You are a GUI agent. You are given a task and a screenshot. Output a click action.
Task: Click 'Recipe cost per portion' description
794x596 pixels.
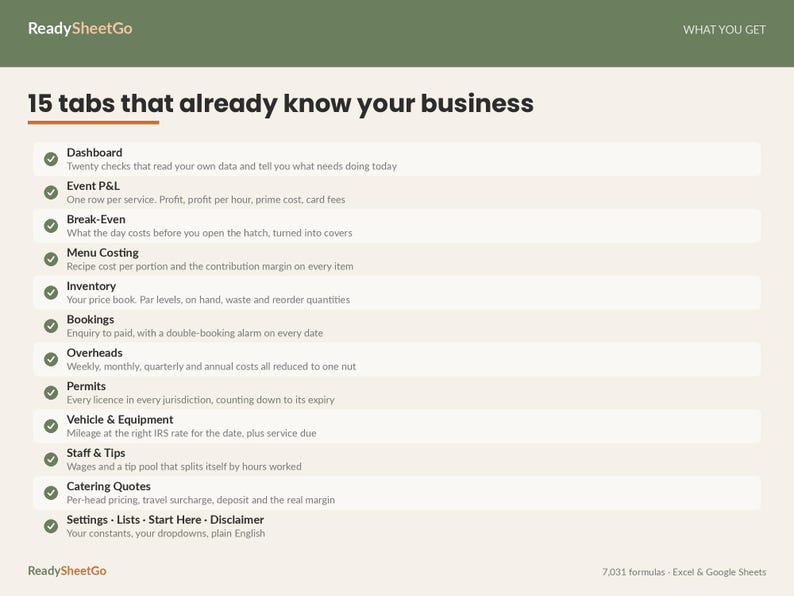tap(210, 266)
